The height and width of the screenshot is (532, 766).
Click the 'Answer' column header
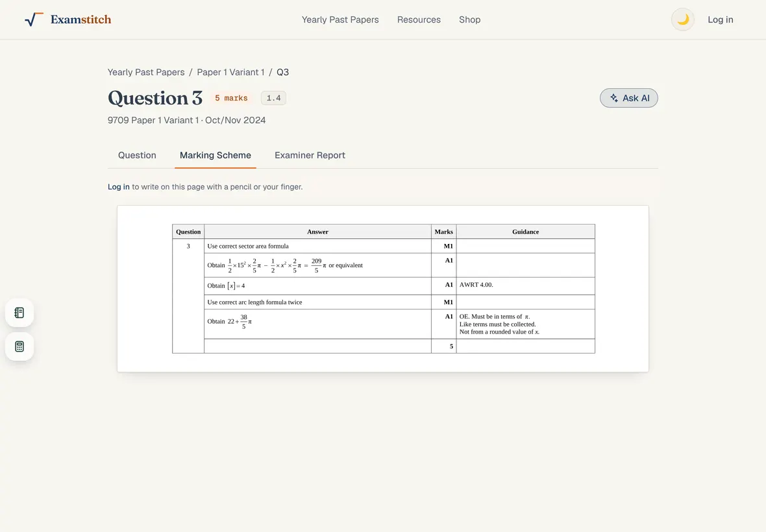(x=317, y=232)
